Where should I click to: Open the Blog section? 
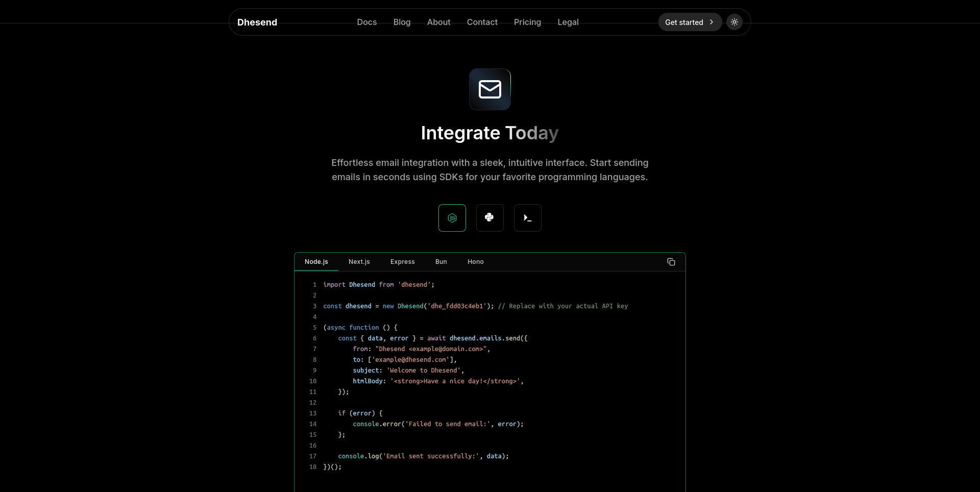point(402,22)
